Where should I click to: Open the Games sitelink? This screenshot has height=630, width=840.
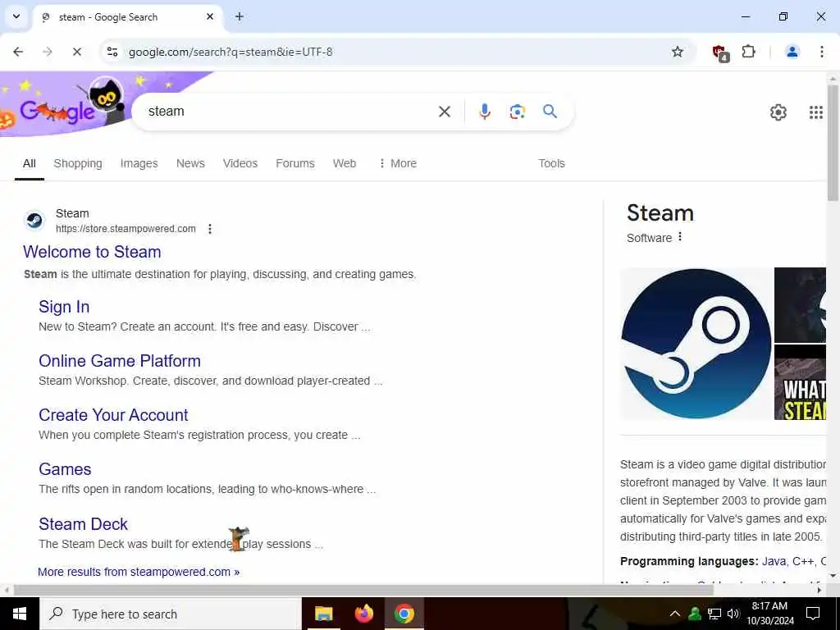click(x=65, y=469)
